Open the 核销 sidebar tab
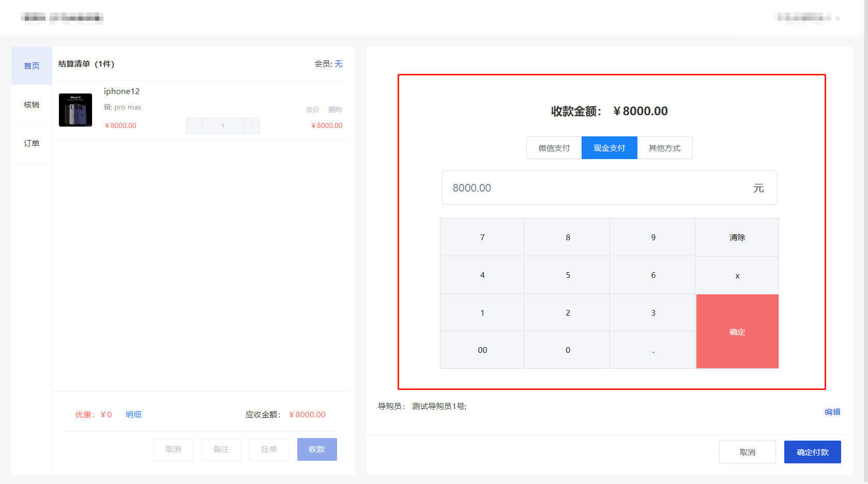 pos(32,105)
